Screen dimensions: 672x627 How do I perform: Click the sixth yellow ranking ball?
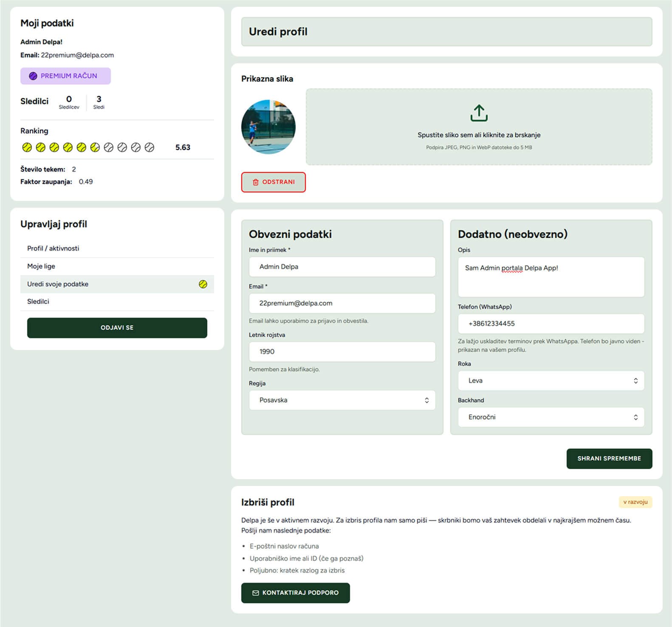click(x=95, y=147)
